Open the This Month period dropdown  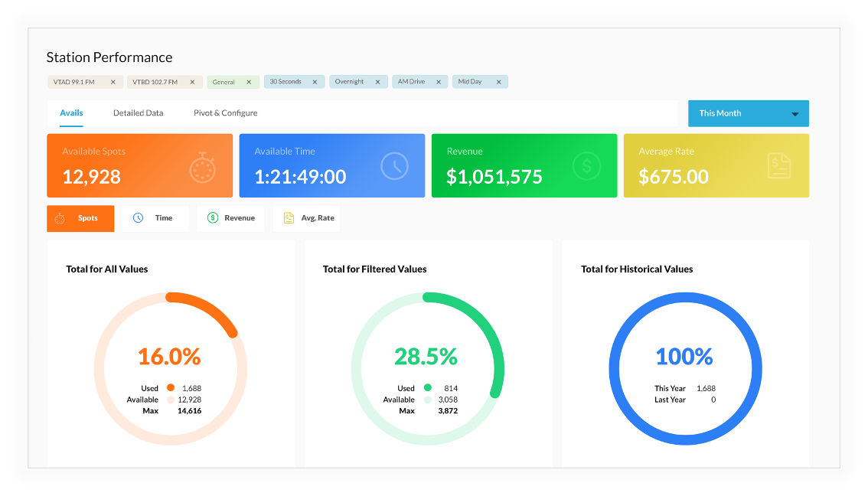pos(749,113)
